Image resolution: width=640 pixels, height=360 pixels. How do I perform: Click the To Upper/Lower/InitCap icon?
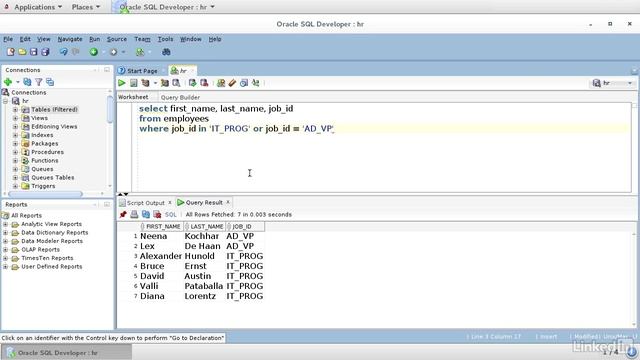coord(256,83)
